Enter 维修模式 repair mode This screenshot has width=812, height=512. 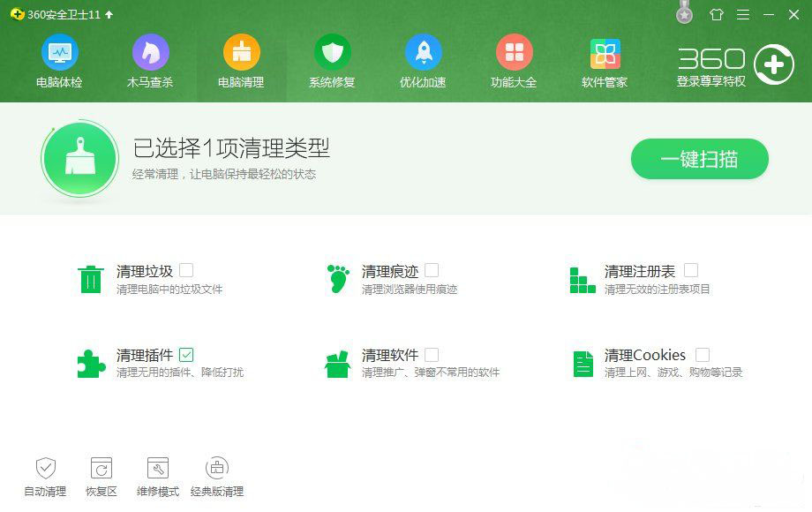coord(157,474)
